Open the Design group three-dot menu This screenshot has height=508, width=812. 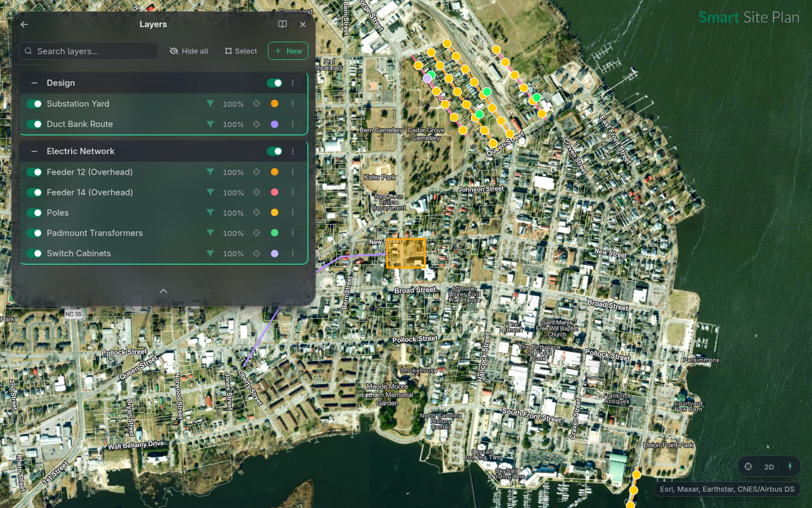click(293, 83)
